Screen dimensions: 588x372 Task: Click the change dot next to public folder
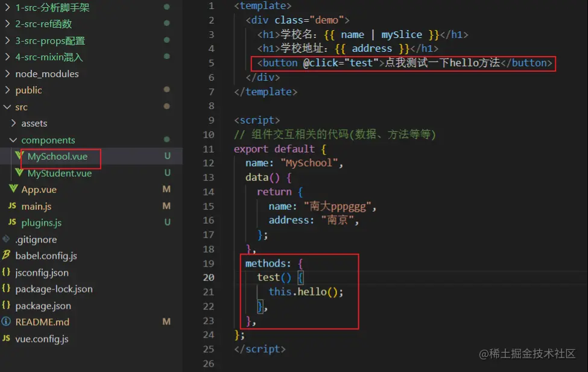click(x=167, y=89)
